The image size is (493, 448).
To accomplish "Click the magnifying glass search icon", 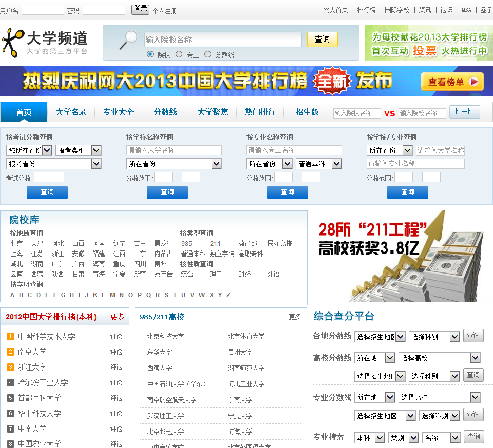I will 128,40.
